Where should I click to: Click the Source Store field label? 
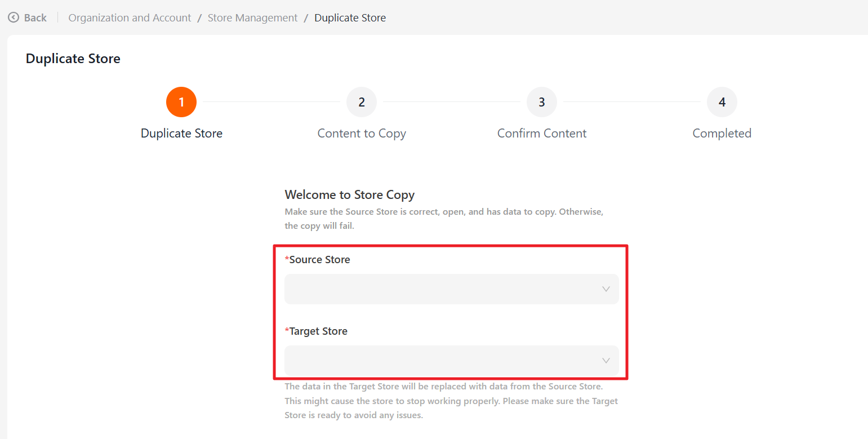[x=319, y=260]
